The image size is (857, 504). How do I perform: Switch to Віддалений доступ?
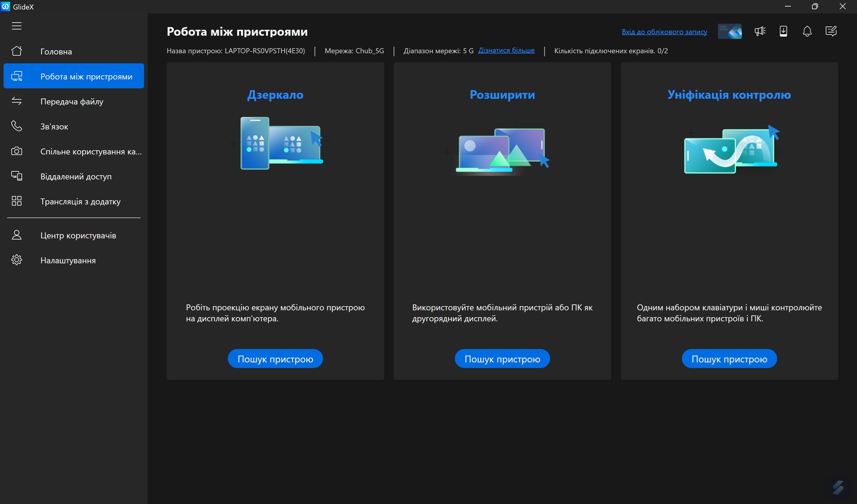coord(74,176)
